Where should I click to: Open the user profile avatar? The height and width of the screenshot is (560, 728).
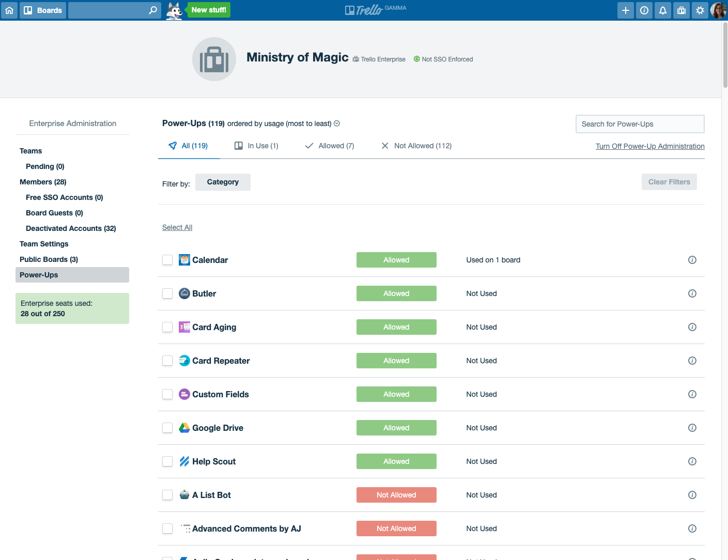[719, 10]
